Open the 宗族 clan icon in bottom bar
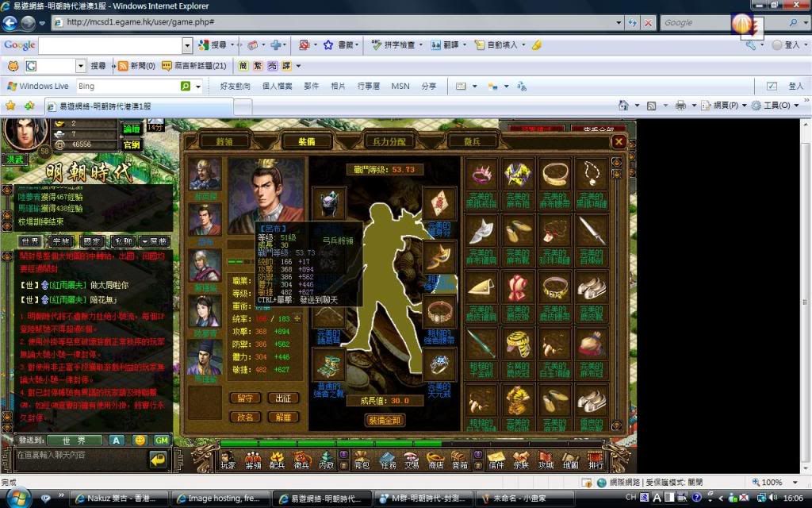This screenshot has width=812, height=508. coord(521,459)
